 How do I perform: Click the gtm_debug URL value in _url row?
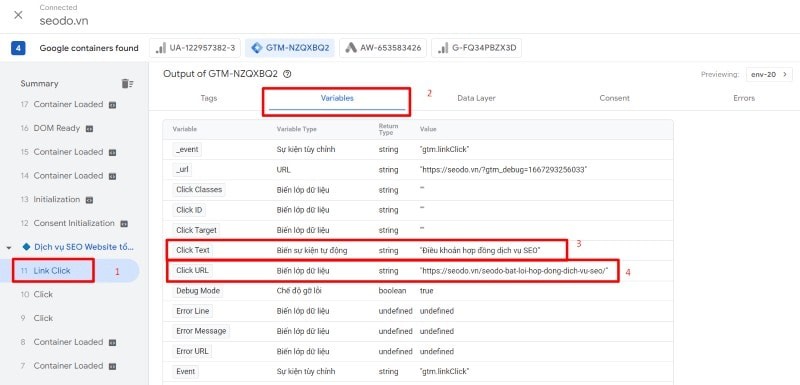coord(503,169)
